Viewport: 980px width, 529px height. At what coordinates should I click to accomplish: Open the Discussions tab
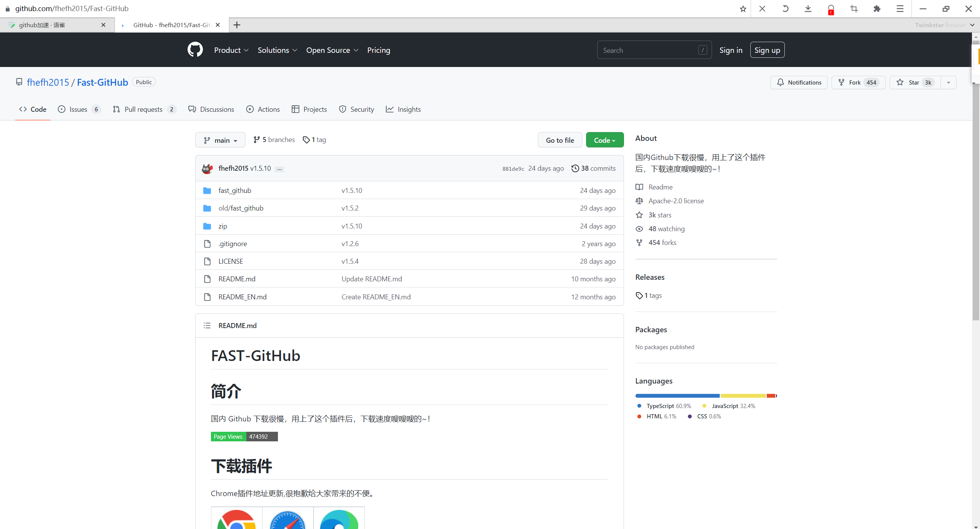click(x=211, y=109)
